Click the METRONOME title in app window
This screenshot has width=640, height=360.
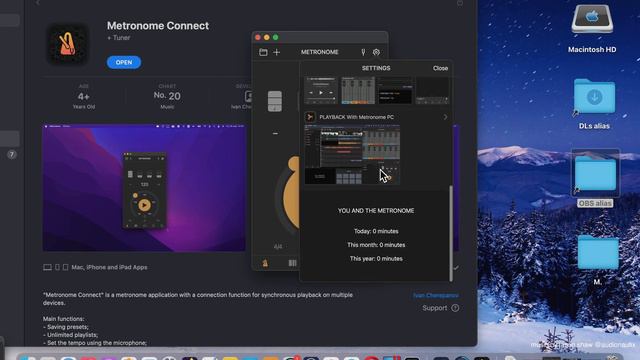(x=320, y=52)
